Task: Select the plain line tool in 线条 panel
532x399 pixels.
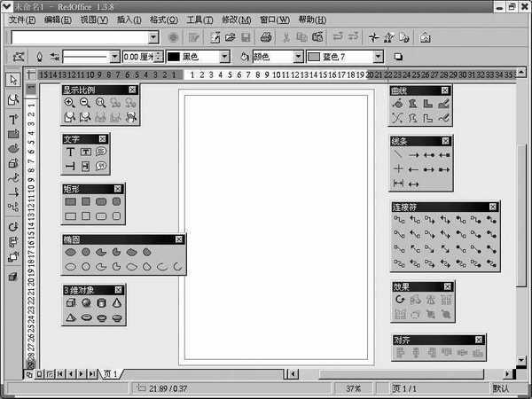Action: coord(398,154)
